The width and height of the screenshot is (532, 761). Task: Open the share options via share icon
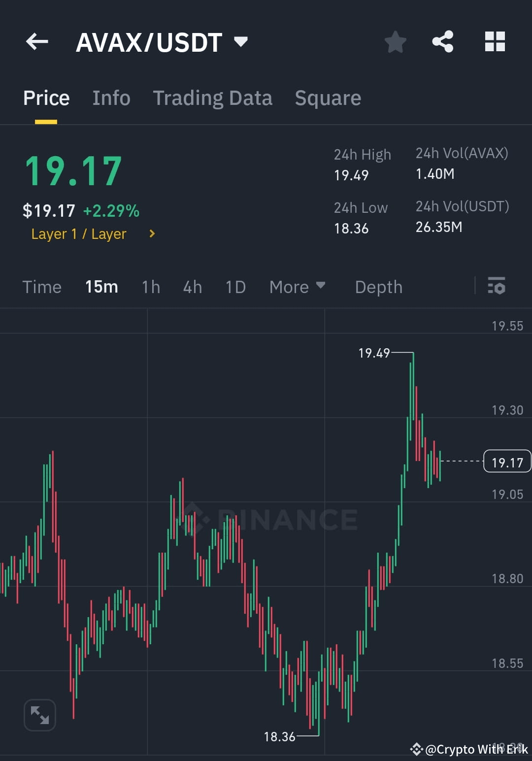[x=443, y=42]
